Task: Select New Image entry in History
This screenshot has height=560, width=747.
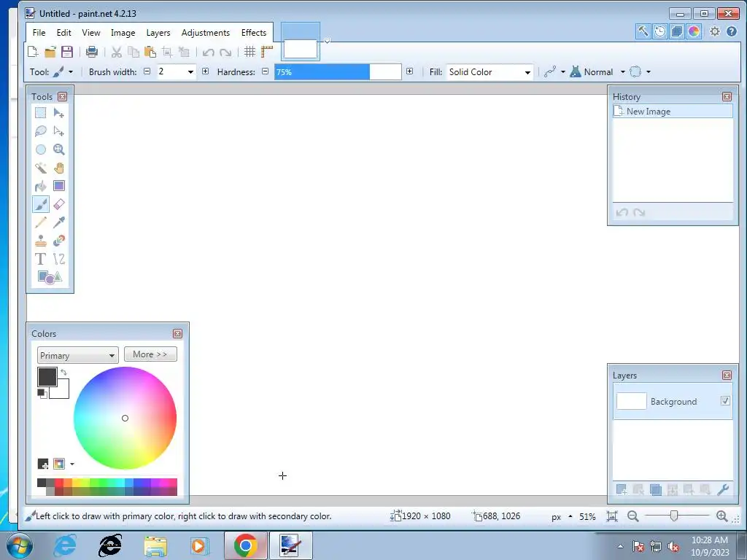Action: click(x=672, y=112)
